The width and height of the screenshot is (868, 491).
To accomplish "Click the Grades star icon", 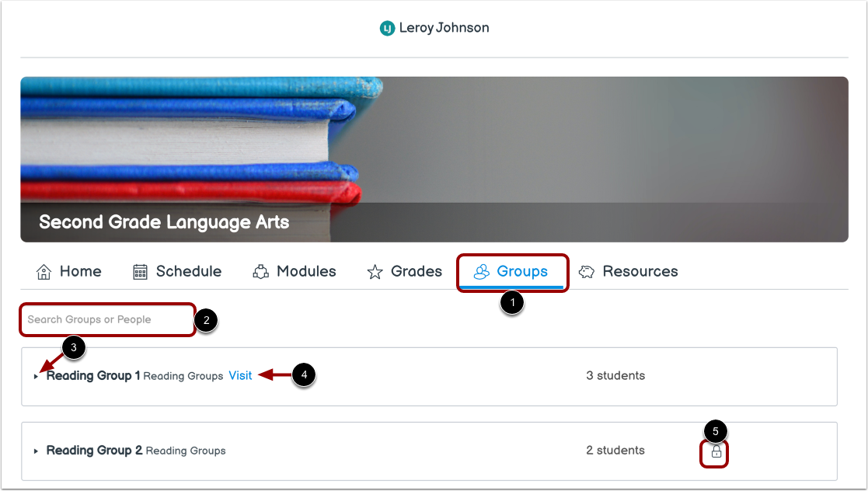I will [375, 271].
